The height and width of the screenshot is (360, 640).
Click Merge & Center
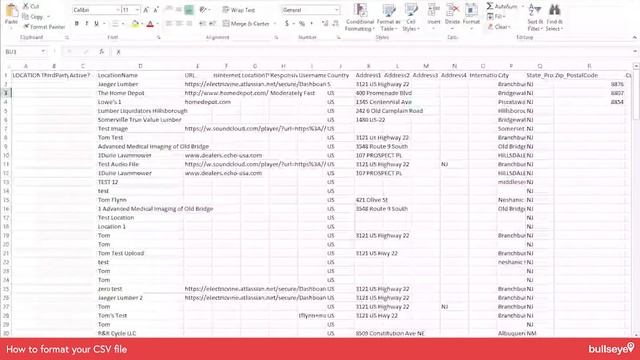(x=246, y=24)
